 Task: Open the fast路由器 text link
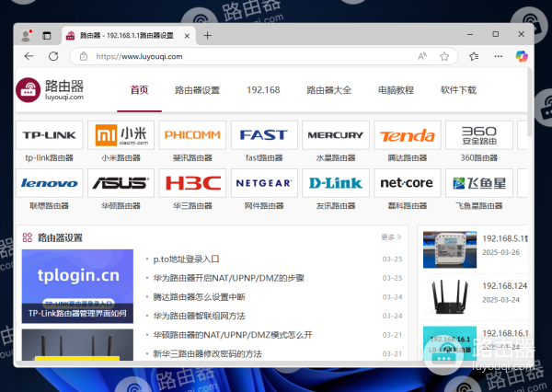point(264,157)
